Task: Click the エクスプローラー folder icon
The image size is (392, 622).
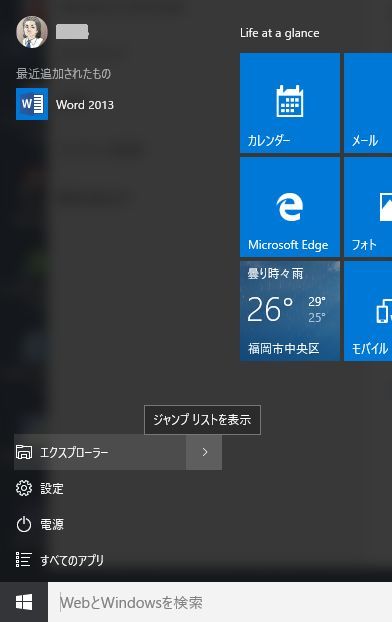Action: pyautogui.click(x=24, y=452)
